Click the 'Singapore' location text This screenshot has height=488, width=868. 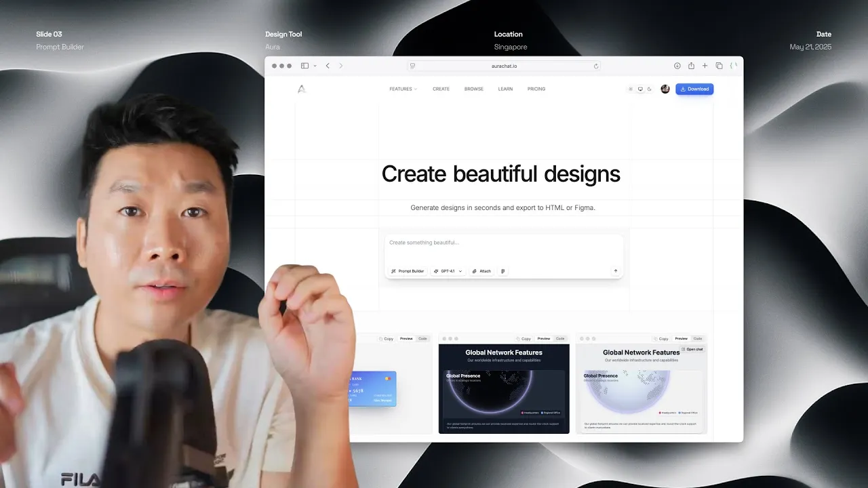pyautogui.click(x=511, y=47)
